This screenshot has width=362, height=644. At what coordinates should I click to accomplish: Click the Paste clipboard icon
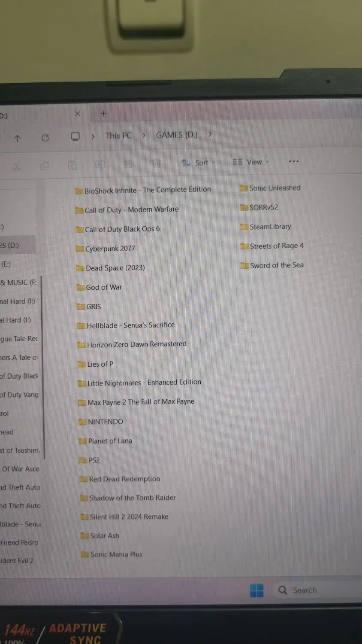click(x=72, y=165)
